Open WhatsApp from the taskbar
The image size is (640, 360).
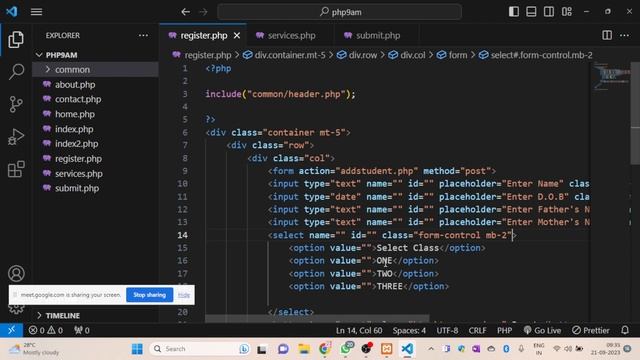(346, 349)
